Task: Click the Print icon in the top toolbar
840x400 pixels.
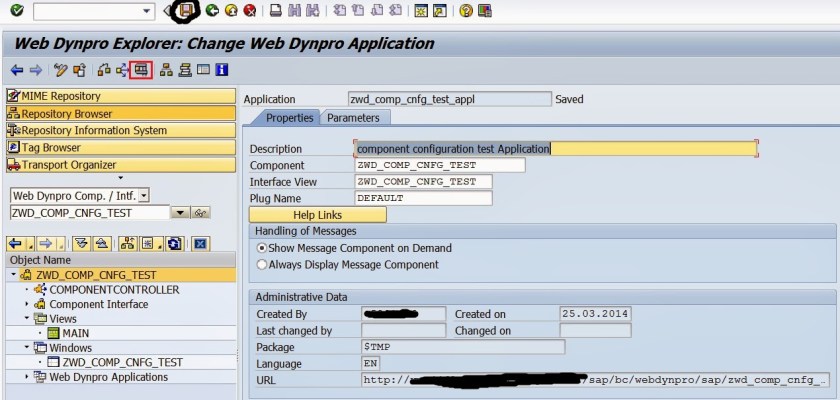Action: (x=274, y=11)
